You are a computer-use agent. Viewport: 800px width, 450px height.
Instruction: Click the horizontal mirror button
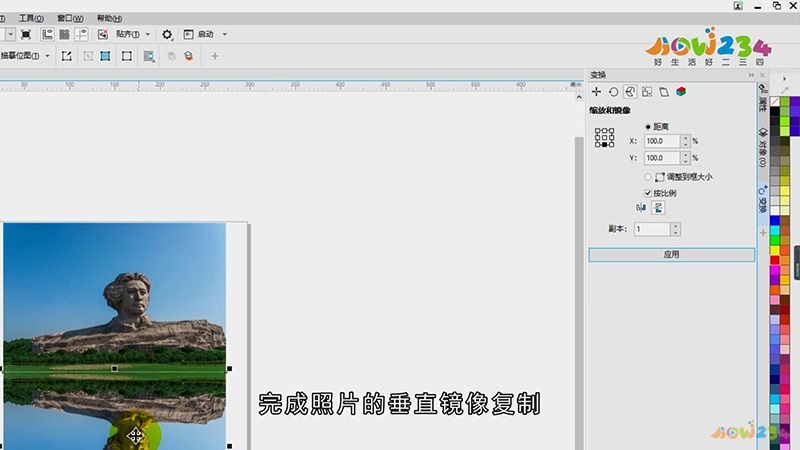click(x=641, y=208)
